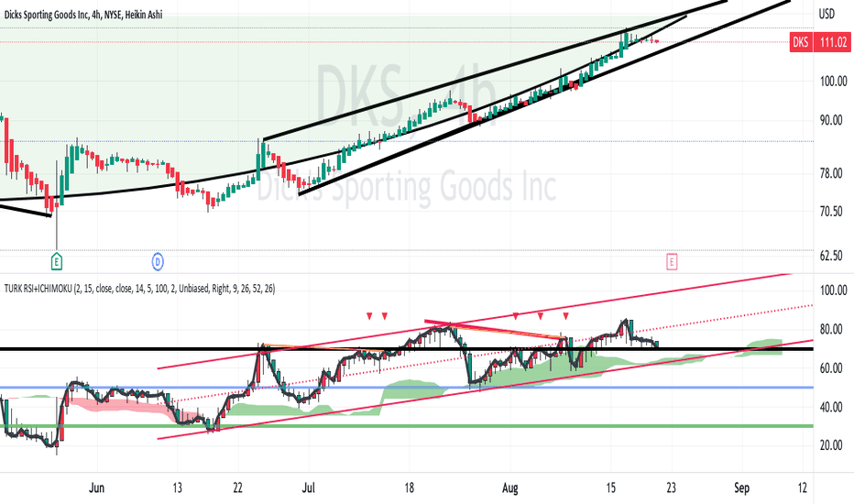Click the 23 date label on time axis
The height and width of the screenshot is (504, 854).
click(x=671, y=488)
